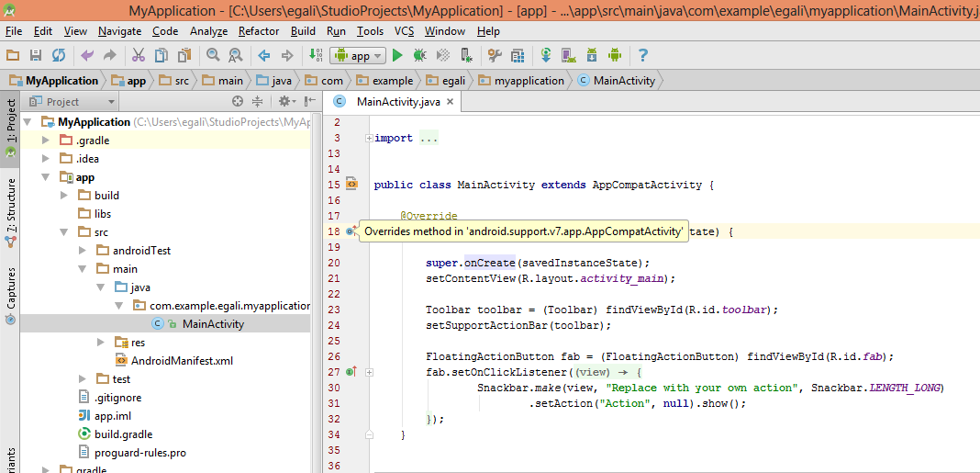Toggle the Structure side tool window
980x473 pixels.
point(10,212)
